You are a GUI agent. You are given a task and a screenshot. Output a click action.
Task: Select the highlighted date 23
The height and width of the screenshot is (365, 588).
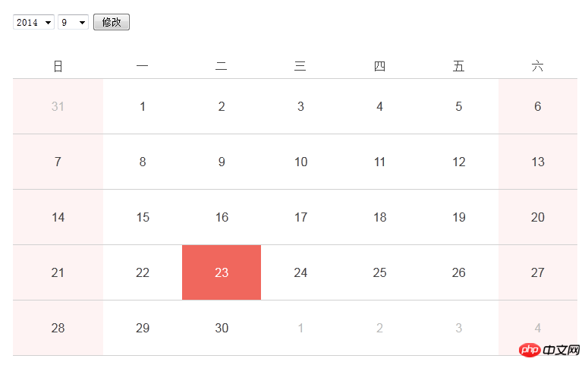(222, 272)
